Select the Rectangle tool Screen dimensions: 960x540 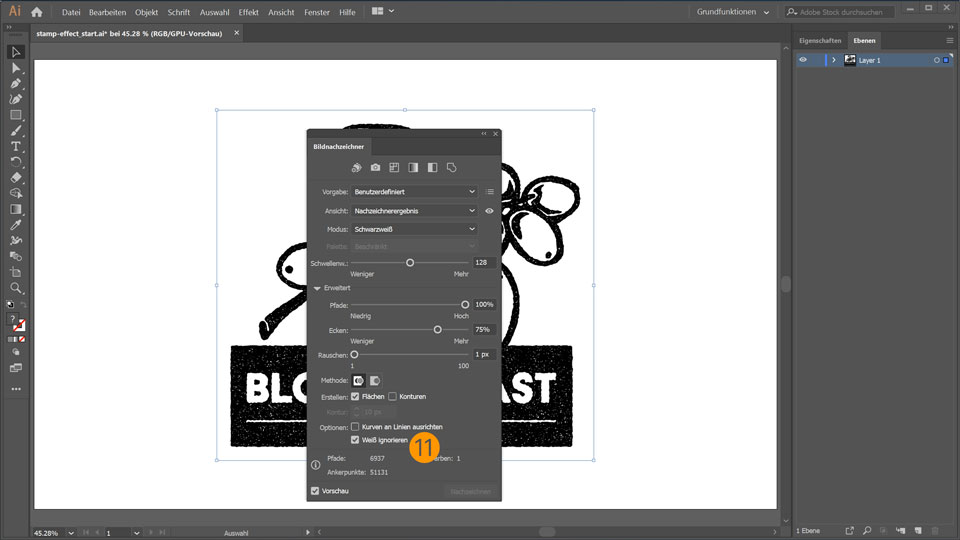(16, 115)
